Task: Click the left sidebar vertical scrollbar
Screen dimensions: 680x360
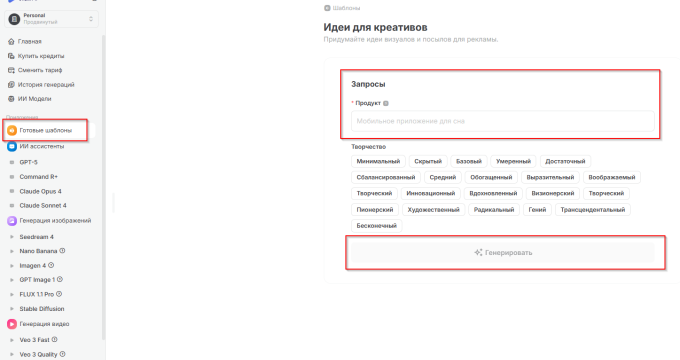Action: pos(104,187)
